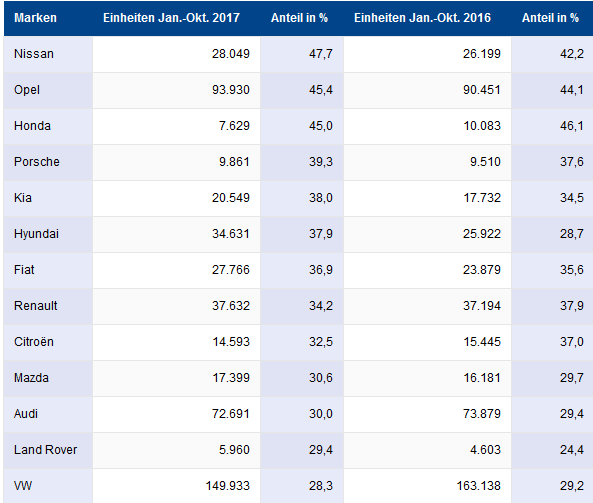The image size is (593, 503).
Task: Click Kia 2017 units value 20.549
Action: (231, 197)
